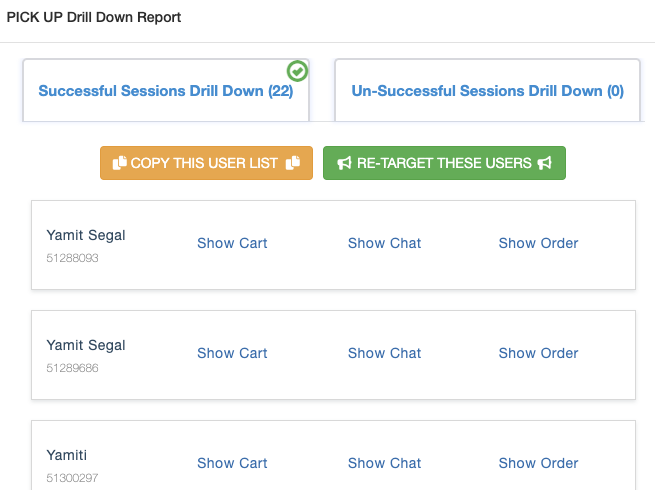Show Cart for session 51289686
The width and height of the screenshot is (655, 490).
tap(232, 353)
